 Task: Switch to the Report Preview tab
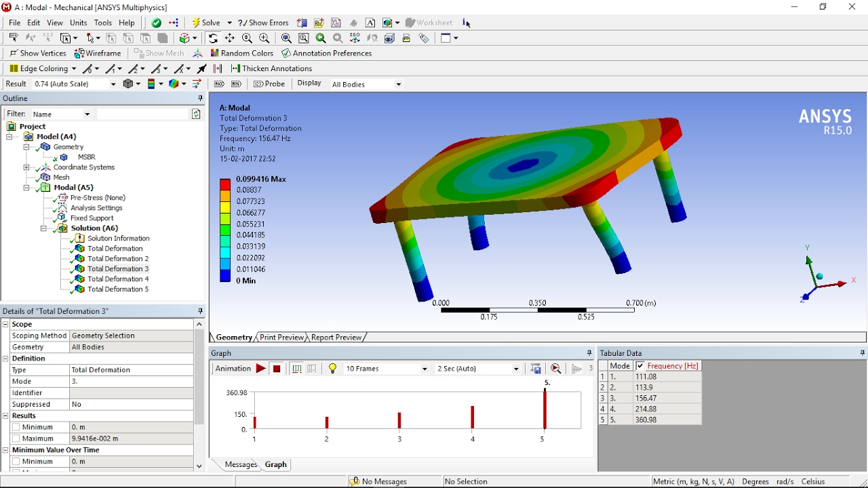pos(336,338)
